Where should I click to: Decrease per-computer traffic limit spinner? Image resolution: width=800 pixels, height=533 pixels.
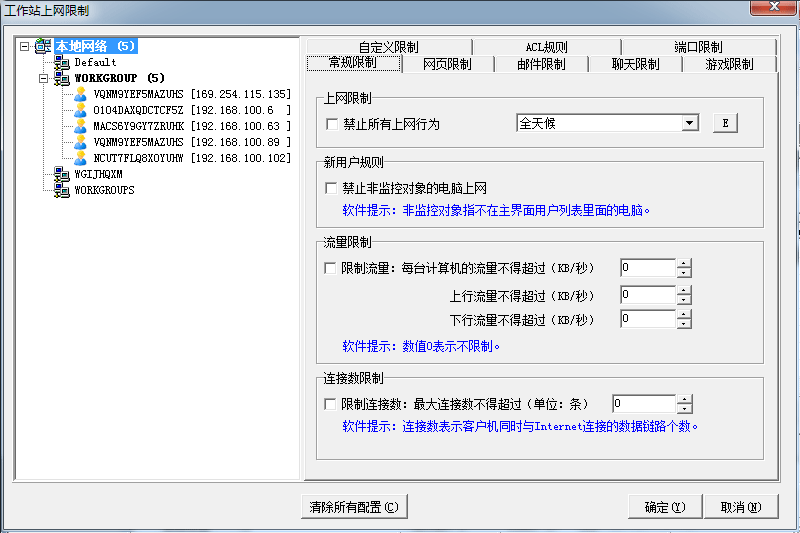pyautogui.click(x=684, y=273)
